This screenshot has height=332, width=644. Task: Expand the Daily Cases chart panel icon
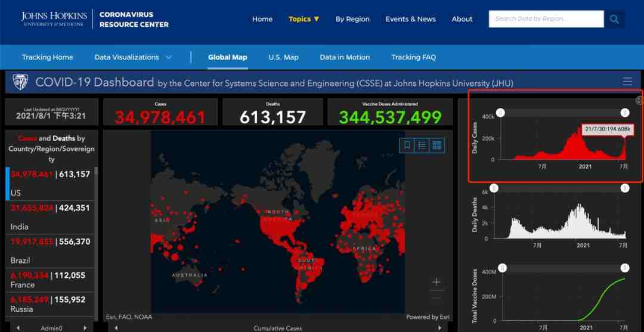coord(639,100)
